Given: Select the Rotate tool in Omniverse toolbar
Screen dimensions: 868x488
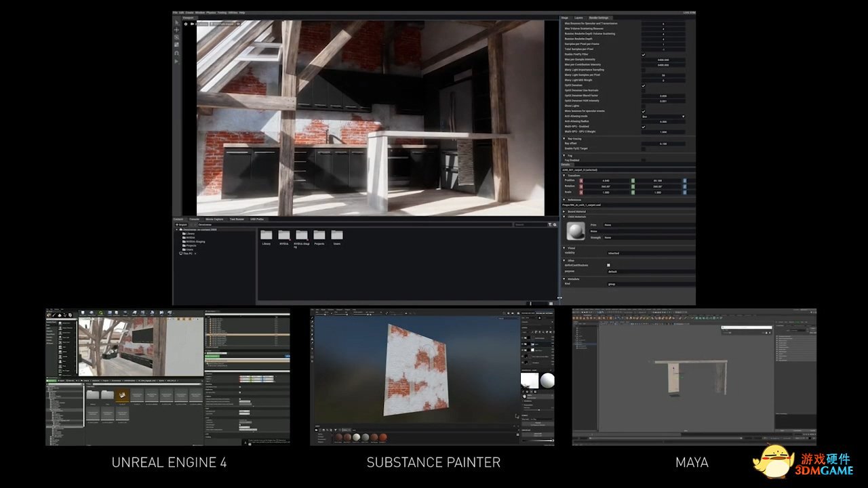Looking at the screenshot, I should point(177,37).
